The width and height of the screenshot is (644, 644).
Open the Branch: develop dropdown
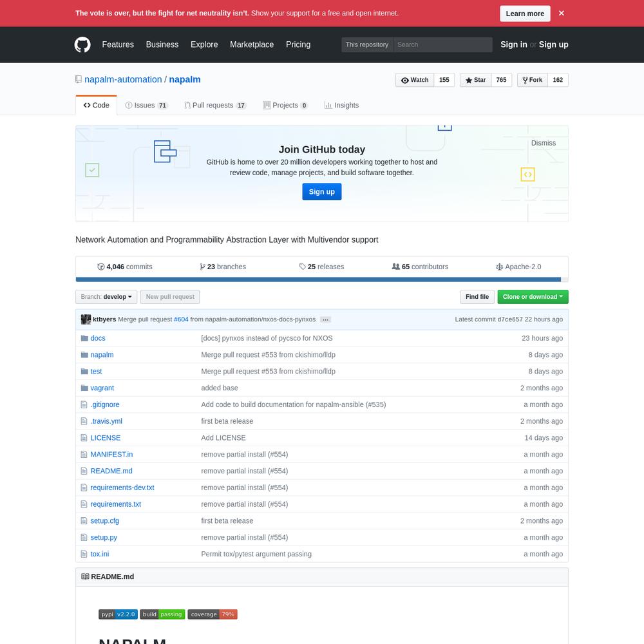coord(106,297)
